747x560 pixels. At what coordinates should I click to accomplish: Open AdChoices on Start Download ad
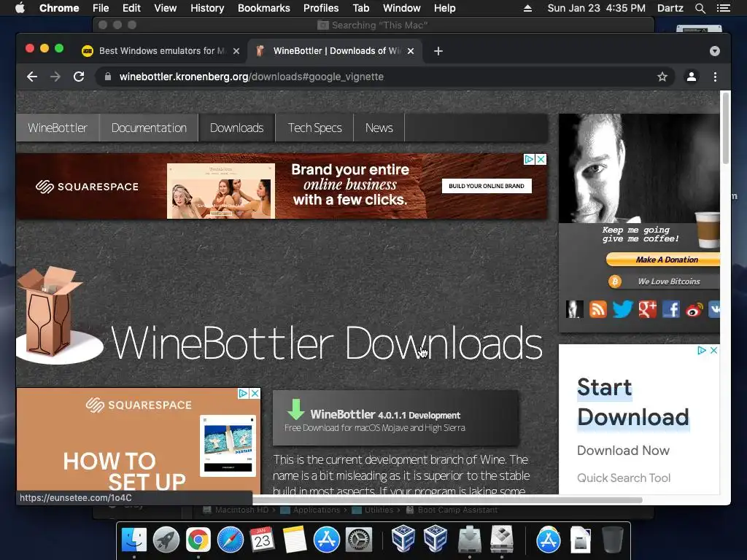pyautogui.click(x=702, y=351)
